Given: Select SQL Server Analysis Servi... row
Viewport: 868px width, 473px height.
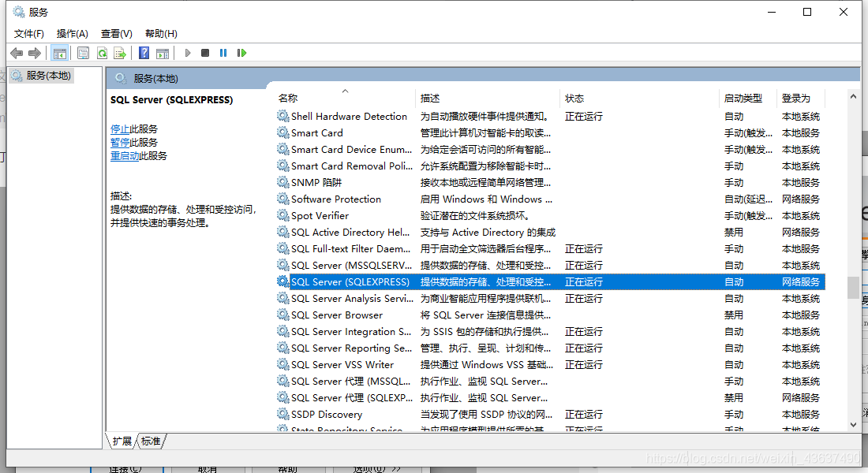Looking at the screenshot, I should 551,299.
